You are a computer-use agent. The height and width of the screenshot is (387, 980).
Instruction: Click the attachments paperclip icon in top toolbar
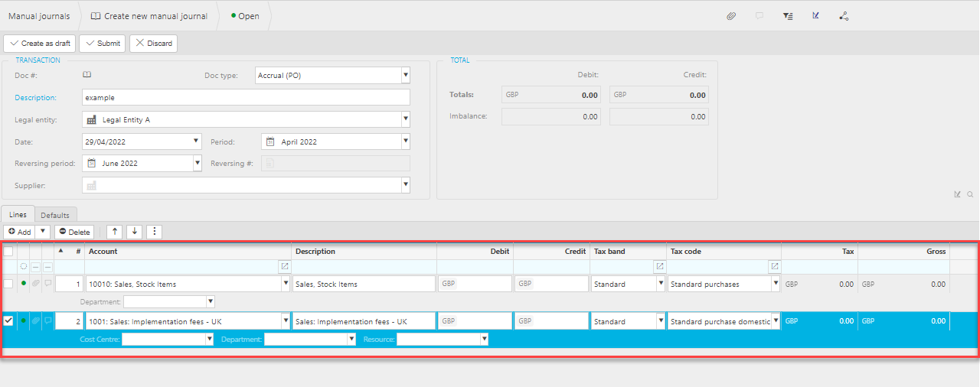(x=731, y=16)
